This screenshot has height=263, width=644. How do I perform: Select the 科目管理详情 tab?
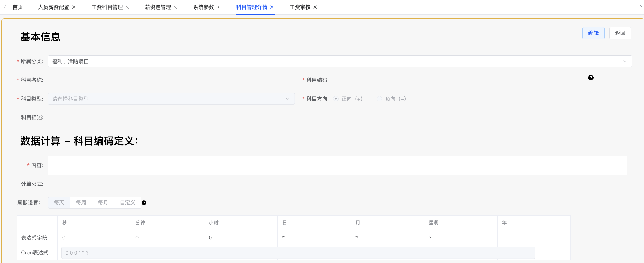(x=252, y=7)
